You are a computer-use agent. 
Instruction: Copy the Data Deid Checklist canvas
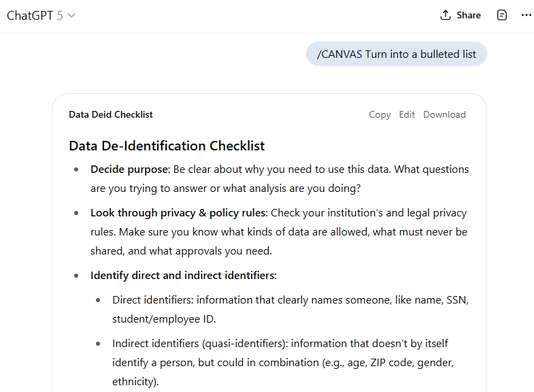coord(380,114)
